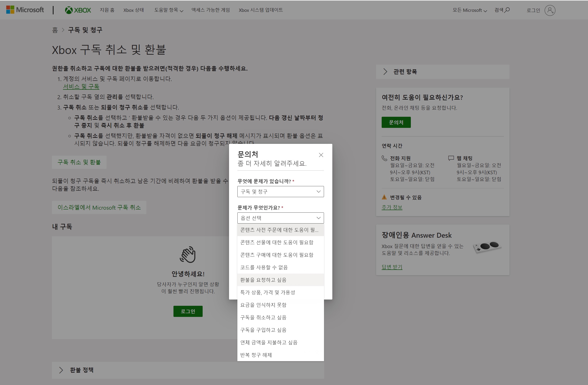588x385 pixels.
Task: Select 콘텐츠 구매에 대한 도움이 필요함 option
Action: [x=280, y=255]
